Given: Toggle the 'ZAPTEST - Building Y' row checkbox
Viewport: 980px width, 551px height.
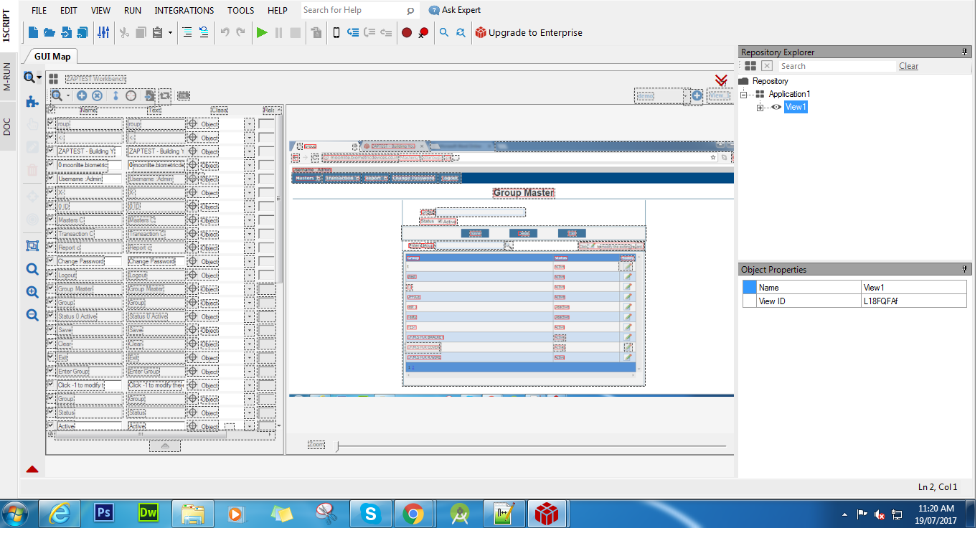Looking at the screenshot, I should (51, 151).
